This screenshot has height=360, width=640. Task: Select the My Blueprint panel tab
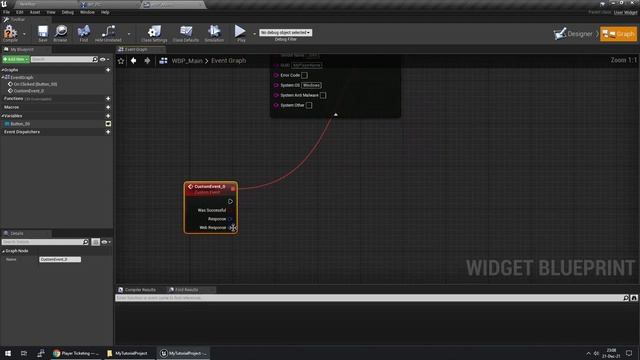[x=22, y=49]
